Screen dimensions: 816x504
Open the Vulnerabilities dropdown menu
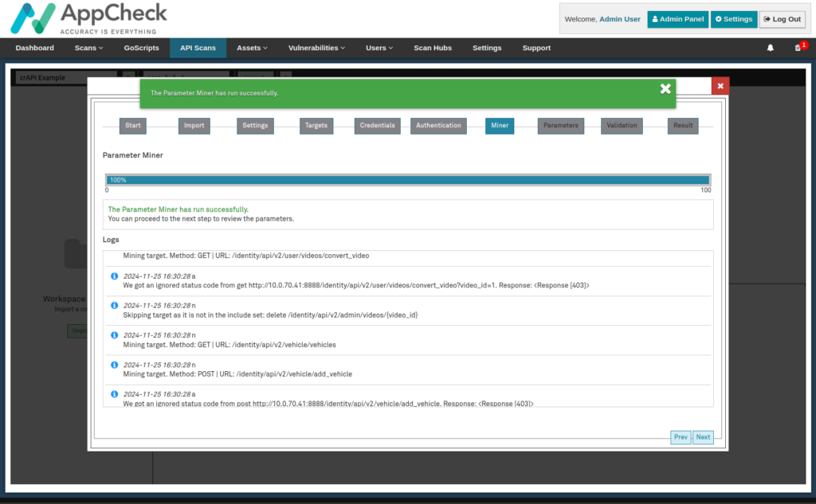point(316,48)
